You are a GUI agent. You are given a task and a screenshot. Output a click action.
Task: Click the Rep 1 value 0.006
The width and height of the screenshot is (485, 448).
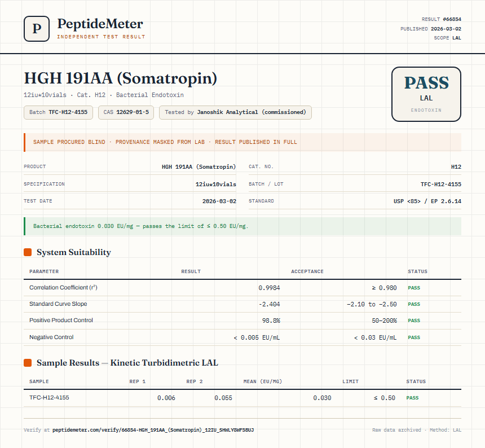pos(166,398)
